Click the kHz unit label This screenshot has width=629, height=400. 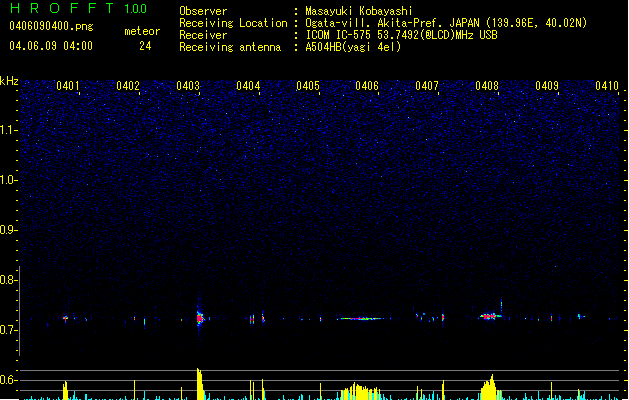(9, 81)
